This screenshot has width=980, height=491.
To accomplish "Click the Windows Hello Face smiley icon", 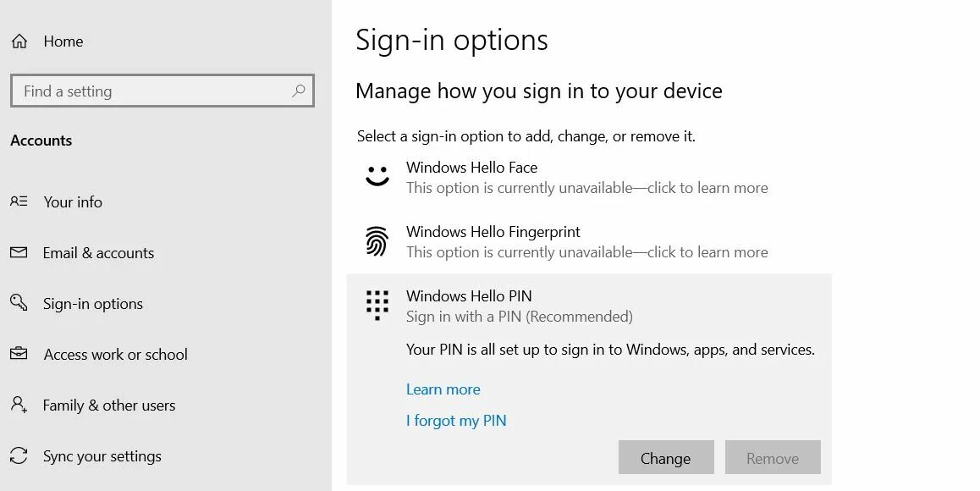I will pyautogui.click(x=377, y=176).
